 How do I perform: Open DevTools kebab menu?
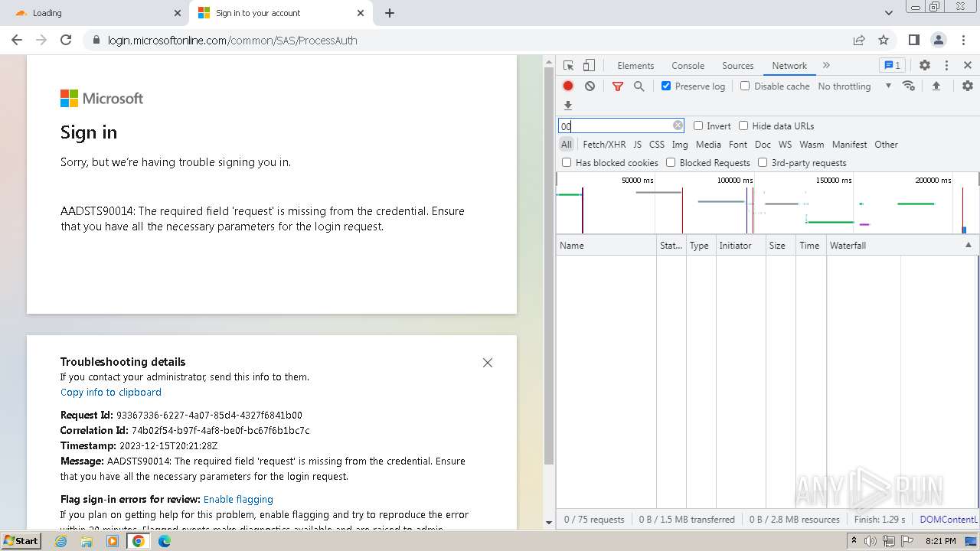(946, 66)
